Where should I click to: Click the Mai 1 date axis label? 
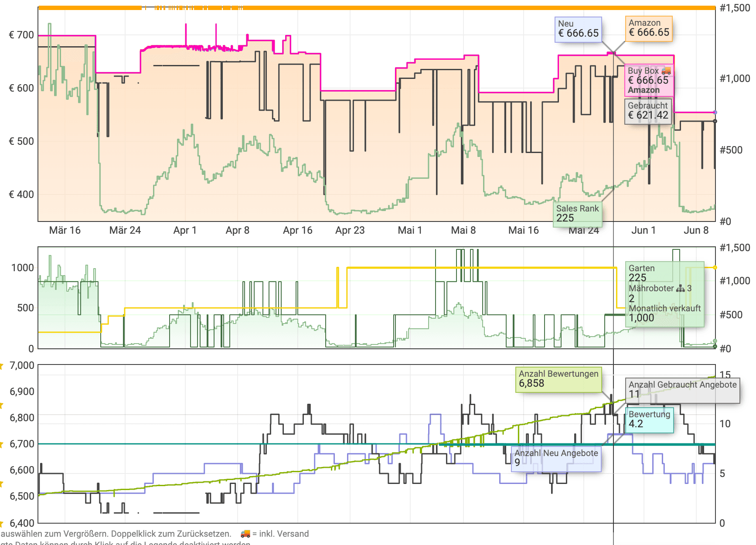(x=410, y=230)
